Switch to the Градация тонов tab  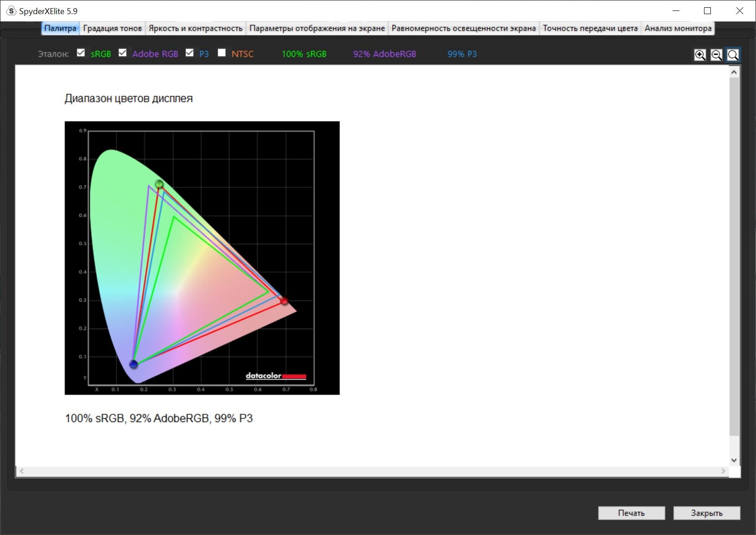pos(112,28)
